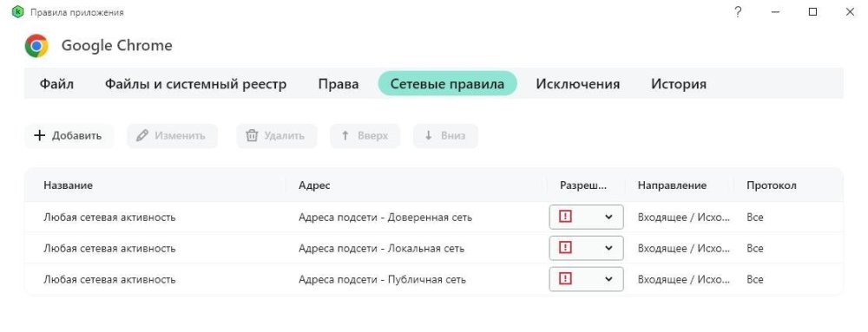Click the pencil icon for Изменить
Viewport: 868px width, 332px height.
tap(142, 136)
